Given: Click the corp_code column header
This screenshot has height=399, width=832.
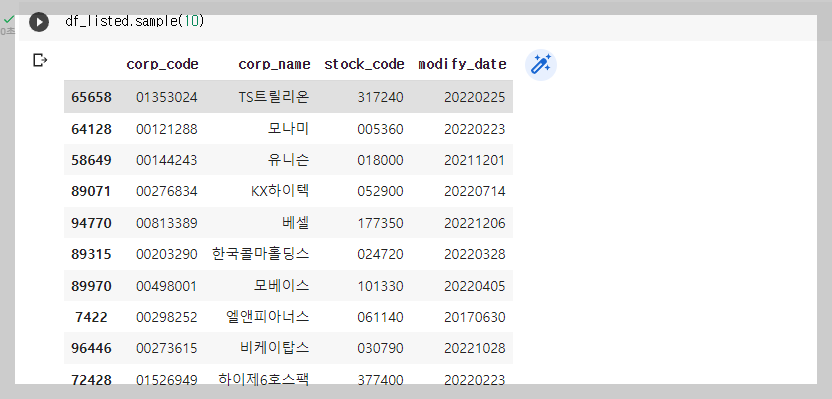Looking at the screenshot, I should 162,65.
